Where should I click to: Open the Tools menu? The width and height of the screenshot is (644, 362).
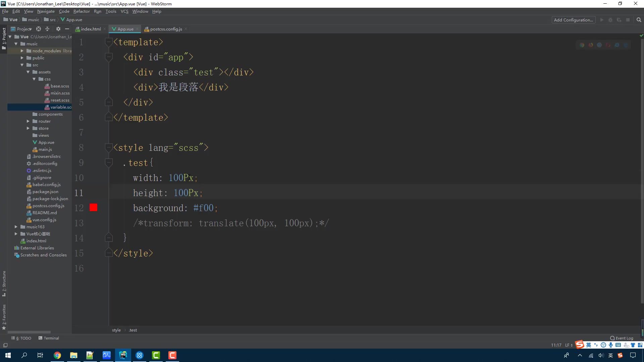click(111, 11)
